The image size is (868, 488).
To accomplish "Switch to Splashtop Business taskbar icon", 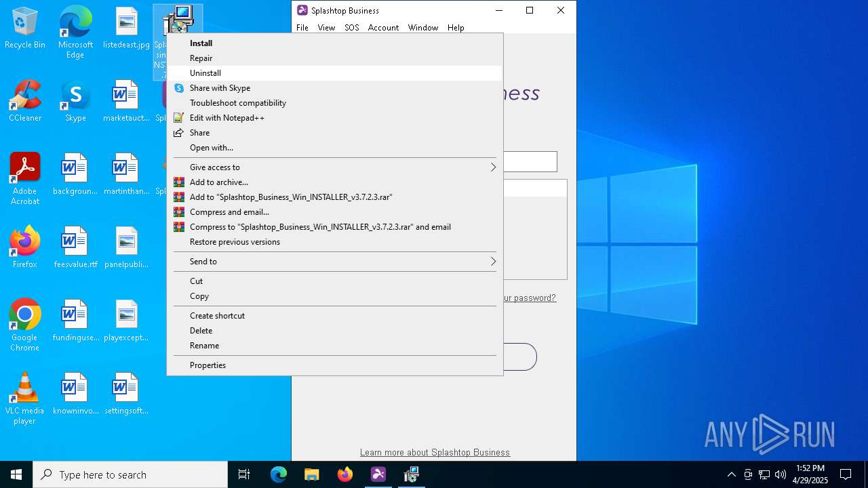I will click(378, 474).
